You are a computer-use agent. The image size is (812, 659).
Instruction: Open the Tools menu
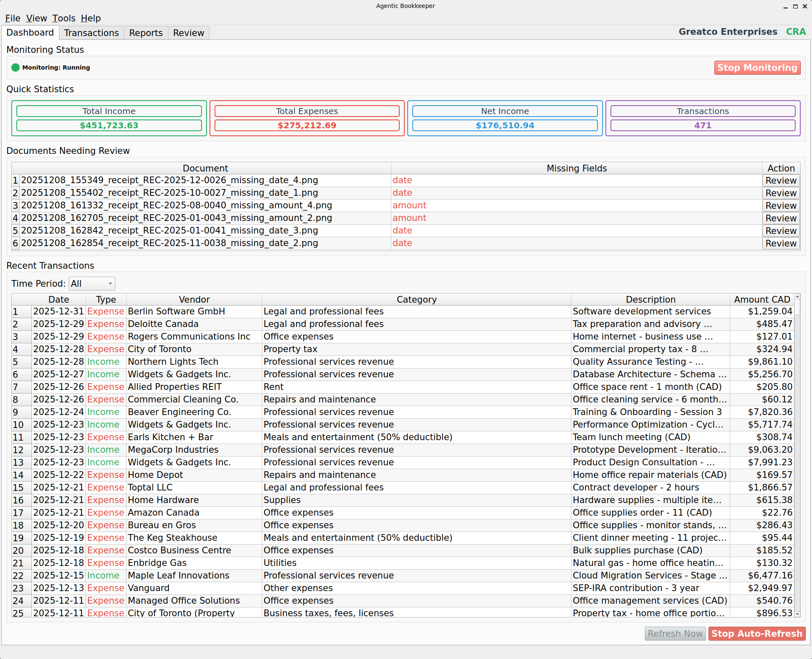[x=64, y=18]
